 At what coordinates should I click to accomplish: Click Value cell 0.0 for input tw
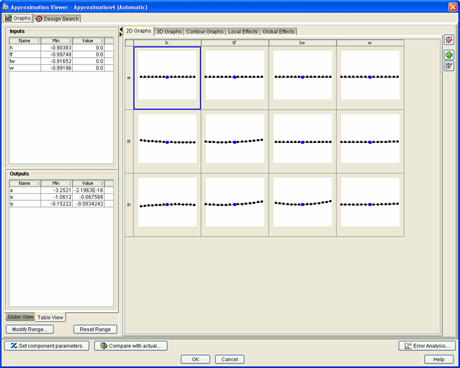pos(88,61)
